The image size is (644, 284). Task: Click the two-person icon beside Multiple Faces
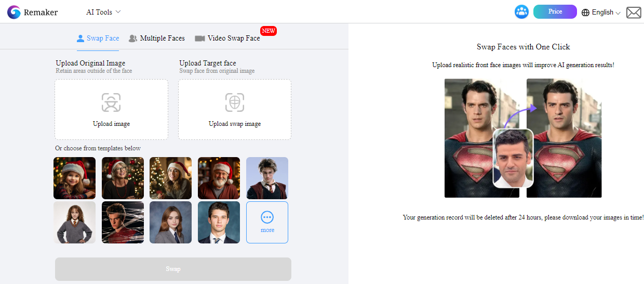(x=133, y=38)
